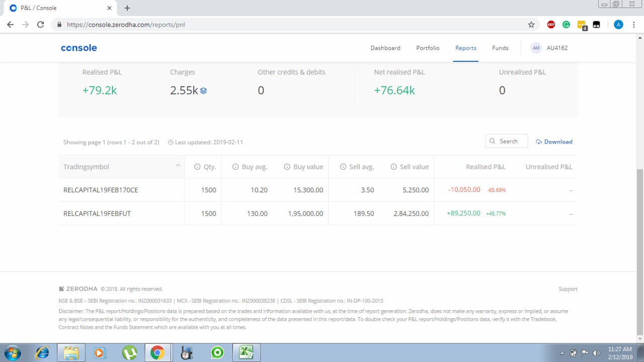Click the +76.64k Net realised P&L figure
The height and width of the screenshot is (362, 644).
click(394, 91)
